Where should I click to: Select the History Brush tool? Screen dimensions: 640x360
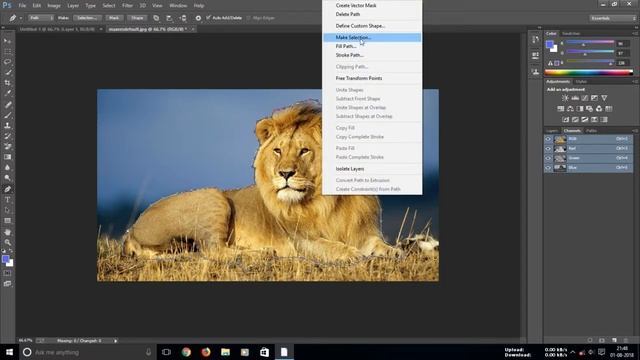click(x=7, y=136)
